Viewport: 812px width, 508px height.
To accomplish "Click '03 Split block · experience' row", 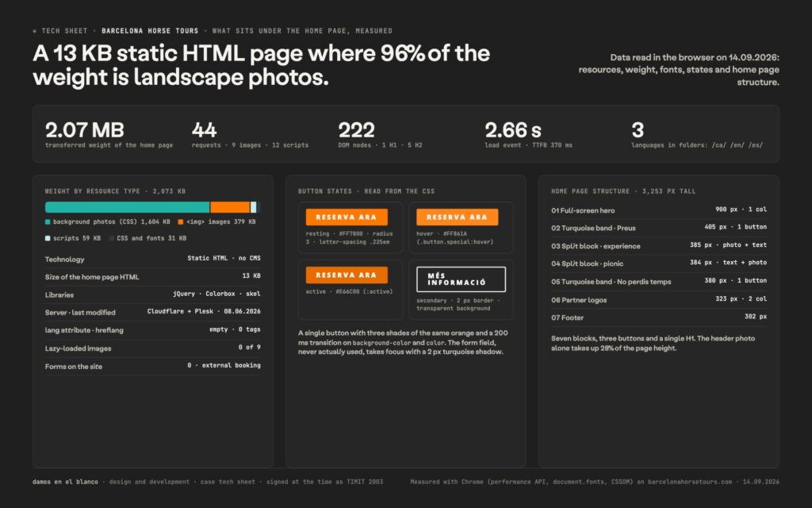I will pos(659,246).
